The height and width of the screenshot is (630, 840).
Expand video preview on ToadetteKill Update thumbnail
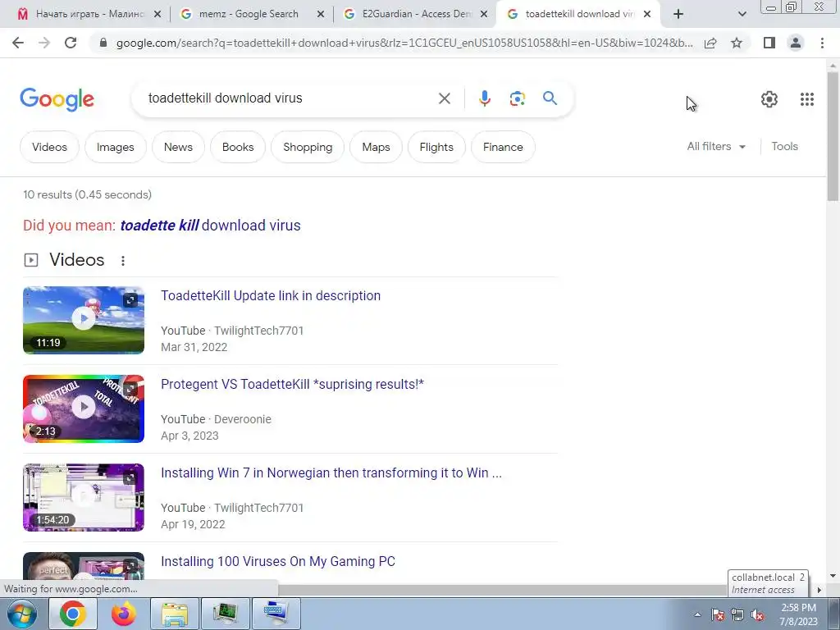point(130,300)
